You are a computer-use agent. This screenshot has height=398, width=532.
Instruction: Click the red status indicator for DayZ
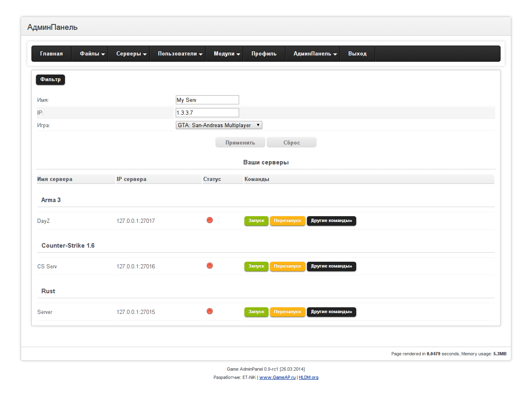point(210,220)
